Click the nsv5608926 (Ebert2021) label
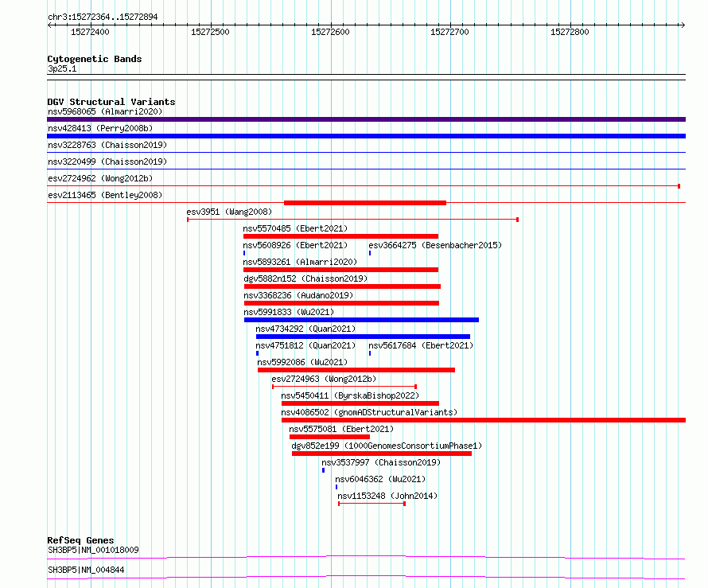 point(295,245)
